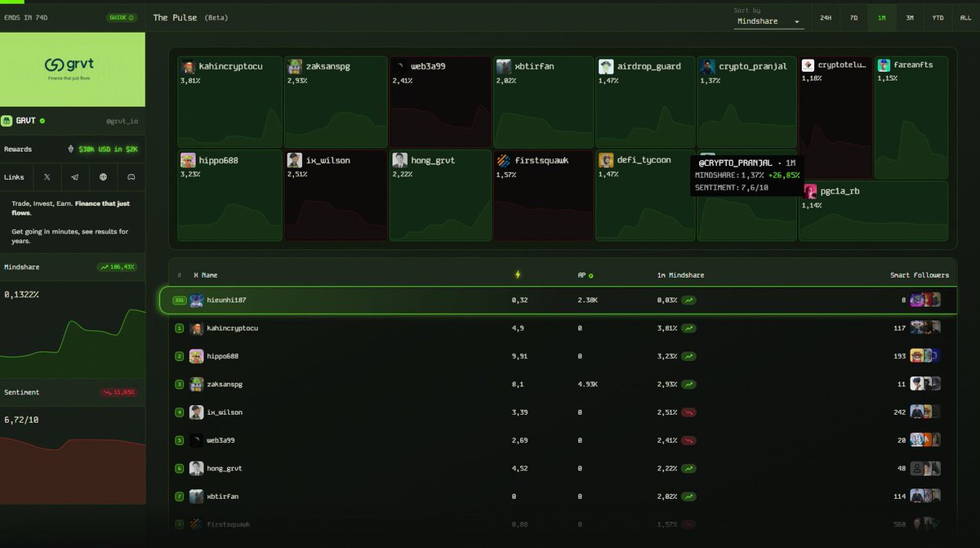Click the pgc1a_rb avatar in the Pulse treemap
Viewport: 980px width, 548px height.
coord(810,191)
